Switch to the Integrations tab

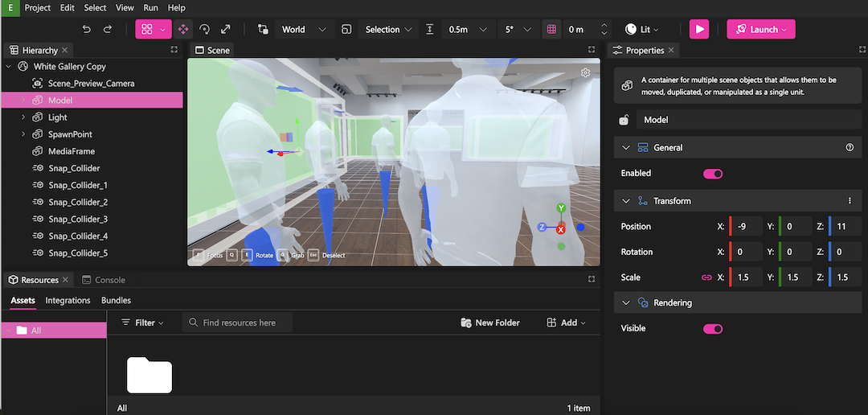68,301
